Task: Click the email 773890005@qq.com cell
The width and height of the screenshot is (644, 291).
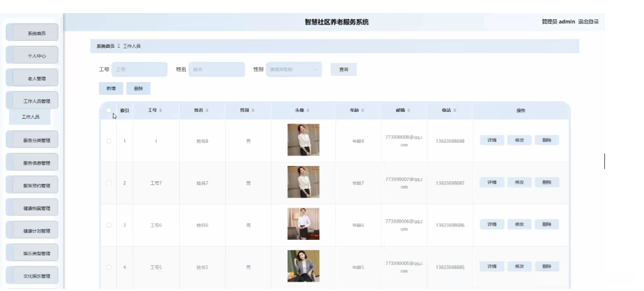Action: click(404, 267)
